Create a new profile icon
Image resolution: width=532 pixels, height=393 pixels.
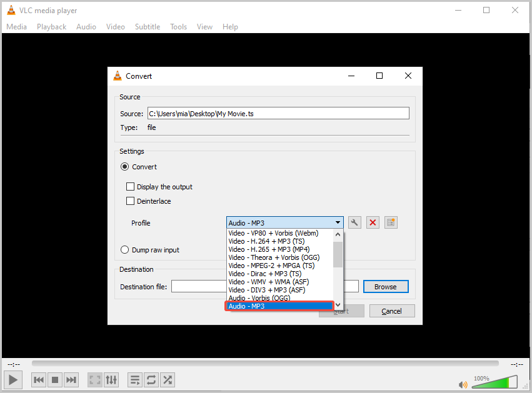pyautogui.click(x=391, y=223)
